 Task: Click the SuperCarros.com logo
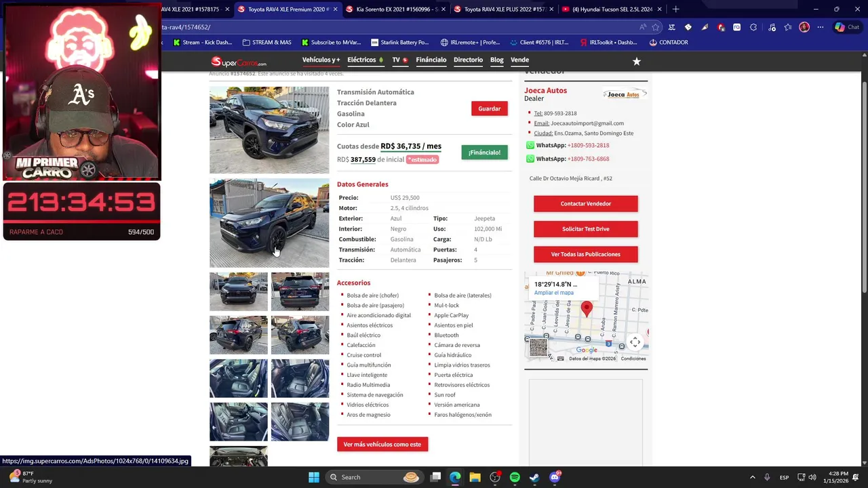tap(239, 62)
